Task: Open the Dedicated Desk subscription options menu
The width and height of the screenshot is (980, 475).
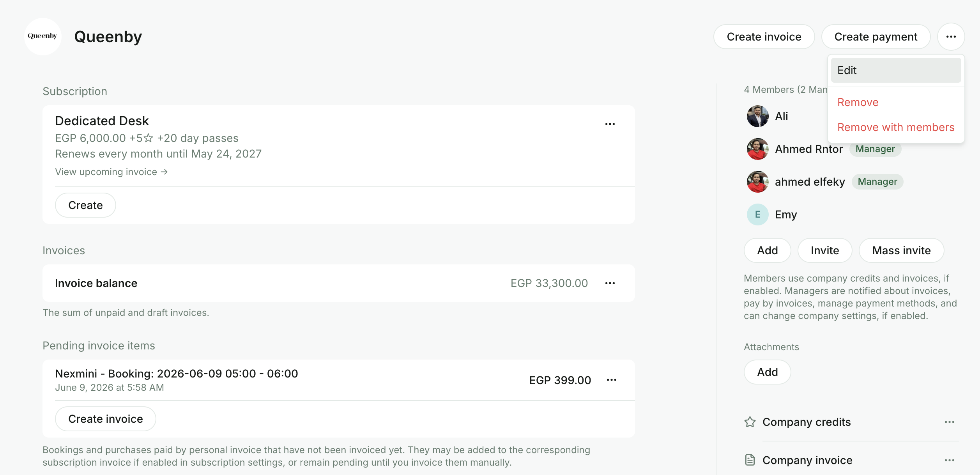Action: pos(610,124)
